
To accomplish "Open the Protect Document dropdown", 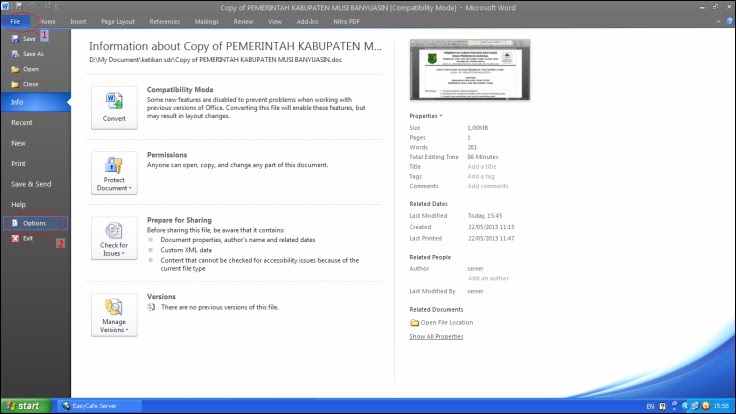I will [114, 173].
